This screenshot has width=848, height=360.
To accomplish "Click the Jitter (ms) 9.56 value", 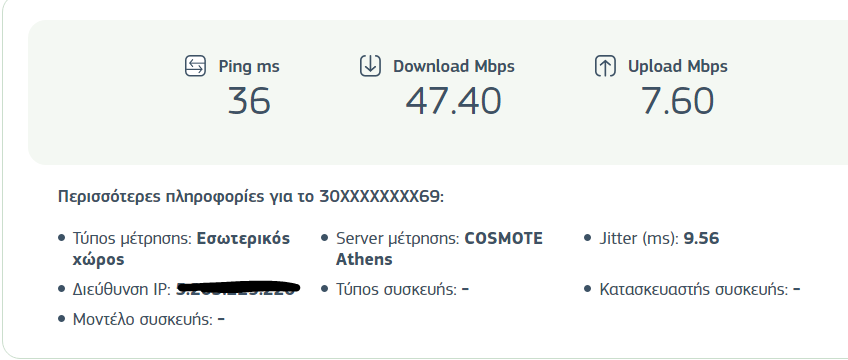I will click(701, 238).
